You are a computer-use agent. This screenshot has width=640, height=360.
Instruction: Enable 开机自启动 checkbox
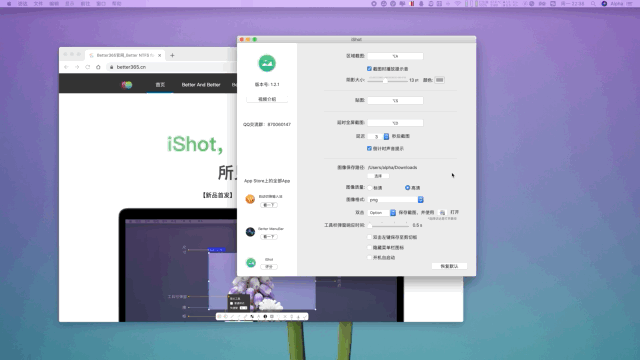[x=369, y=258]
